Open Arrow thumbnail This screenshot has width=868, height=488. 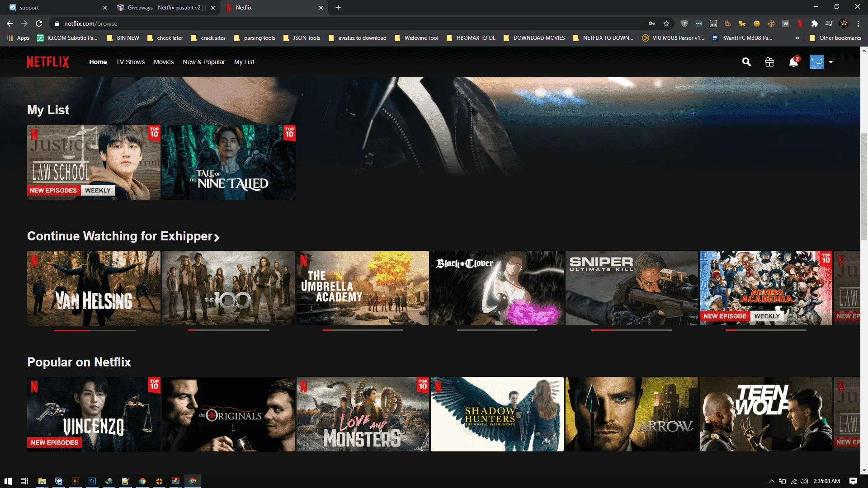coord(632,414)
